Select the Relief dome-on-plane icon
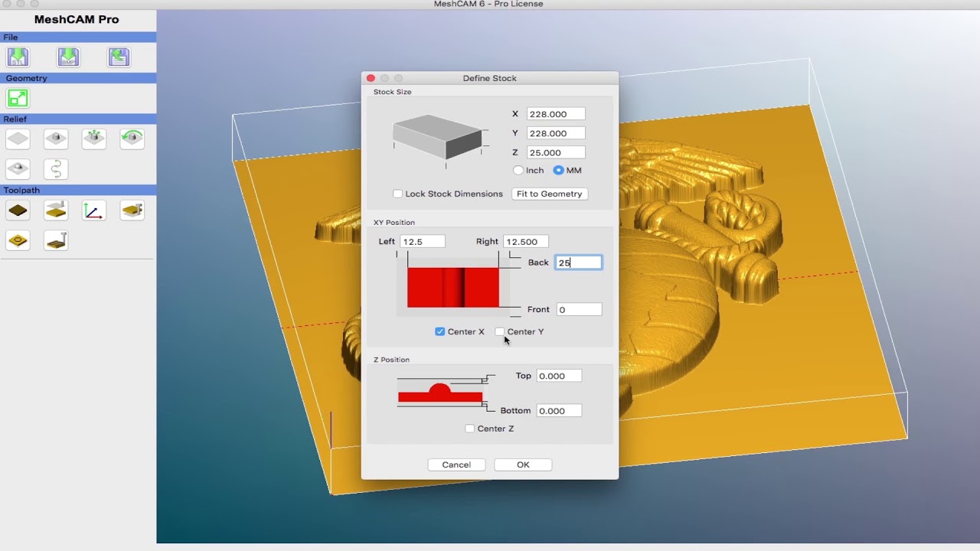This screenshot has width=980, height=551. point(18,169)
